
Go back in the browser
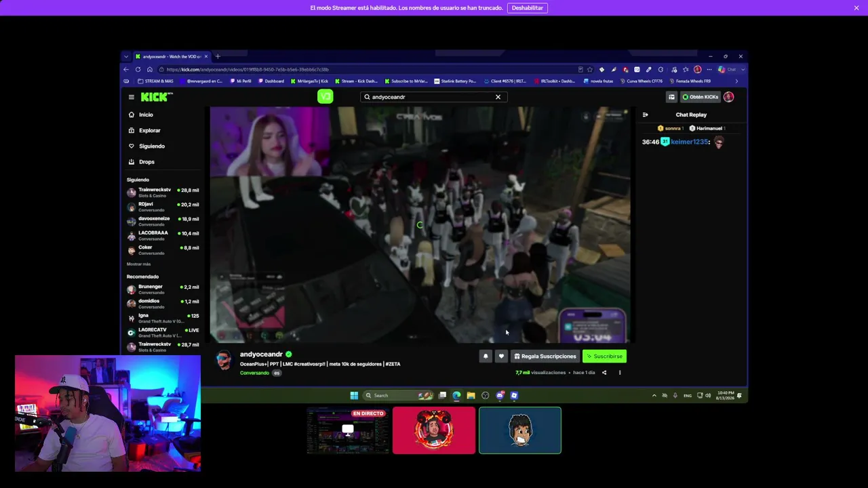126,69
